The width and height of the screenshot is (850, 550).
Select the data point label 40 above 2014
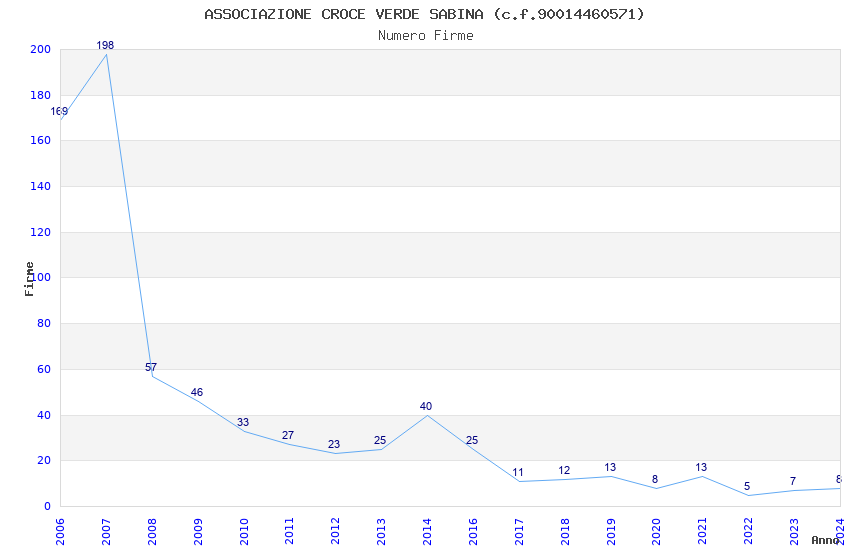click(x=426, y=406)
